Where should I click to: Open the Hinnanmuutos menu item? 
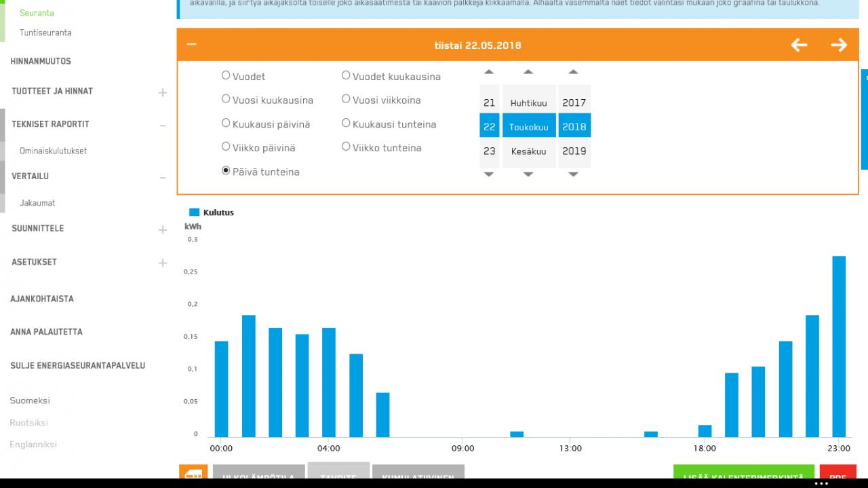point(41,61)
